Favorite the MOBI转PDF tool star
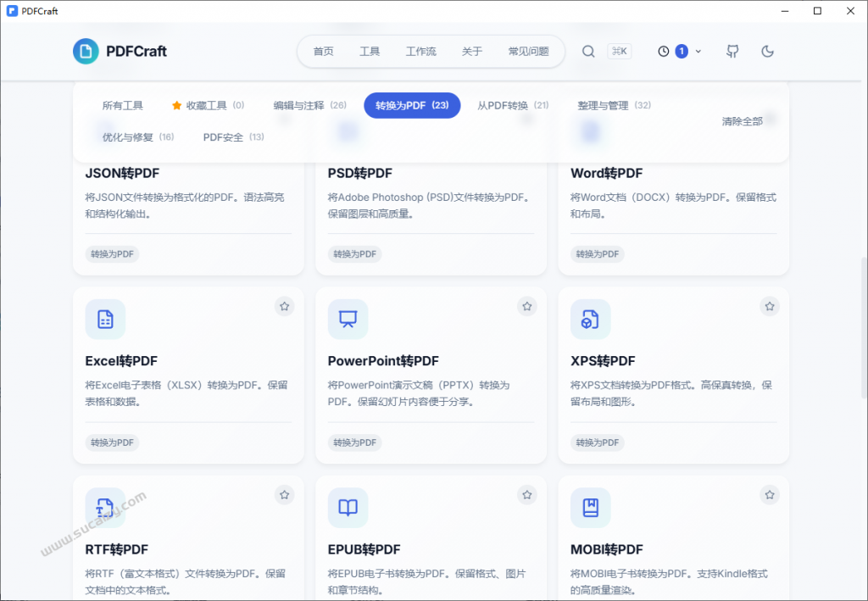Image resolution: width=868 pixels, height=601 pixels. [x=770, y=495]
